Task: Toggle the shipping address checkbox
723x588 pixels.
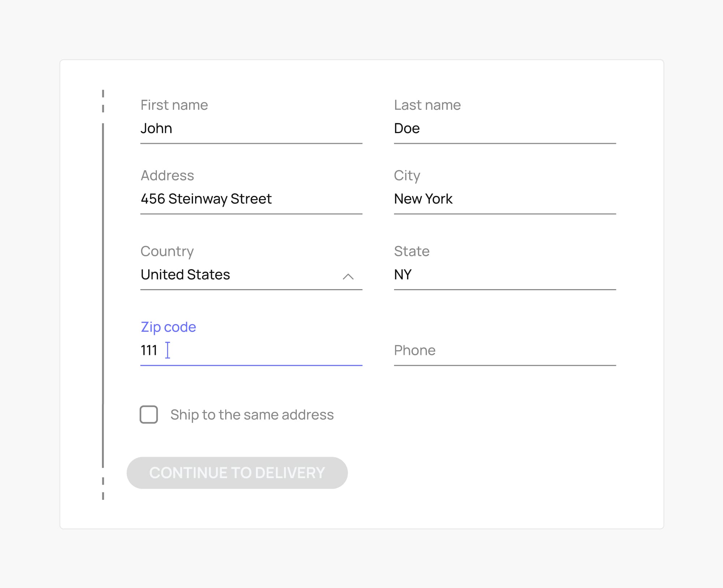Action: point(148,415)
